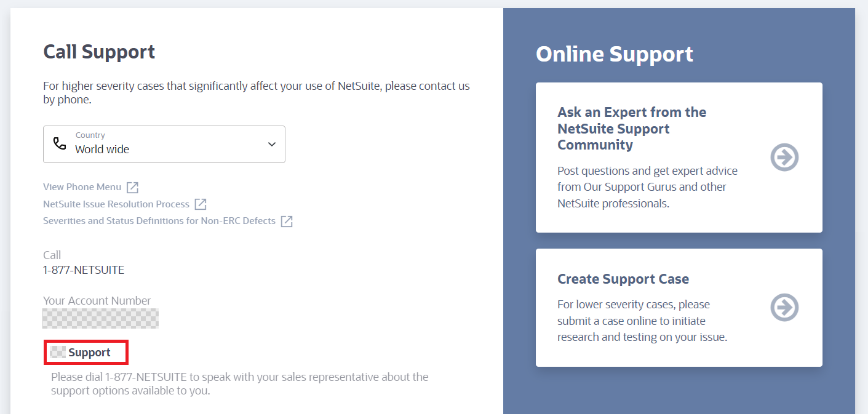Click the circular arrow icon on the Create Support Case card
The height and width of the screenshot is (416, 868).
[x=784, y=307]
